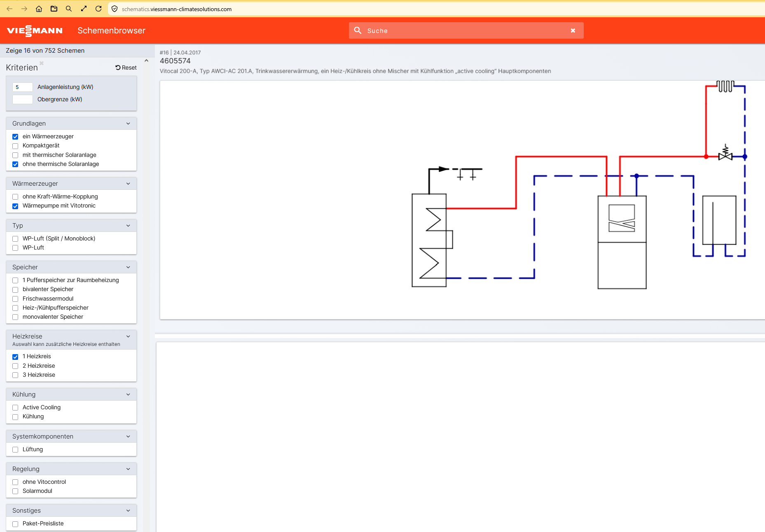Select ohne Vitocontrol checkbox
The image size is (765, 532).
pos(15,482)
